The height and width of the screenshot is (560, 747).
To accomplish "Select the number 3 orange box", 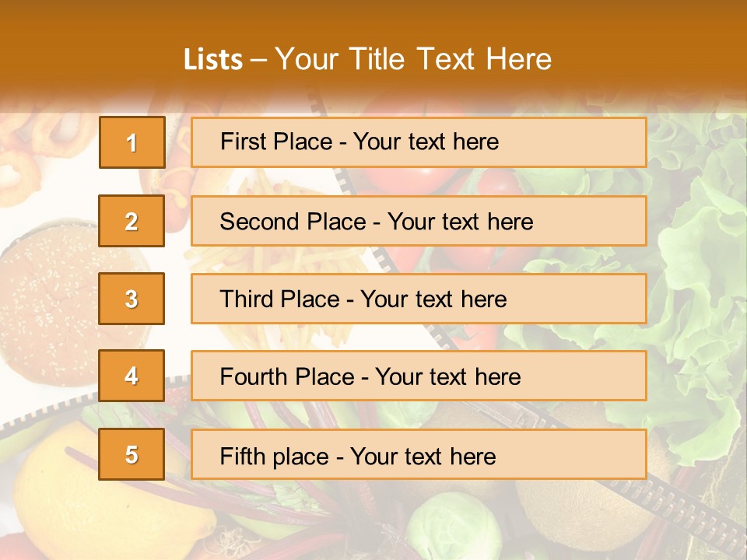I will pos(132,299).
